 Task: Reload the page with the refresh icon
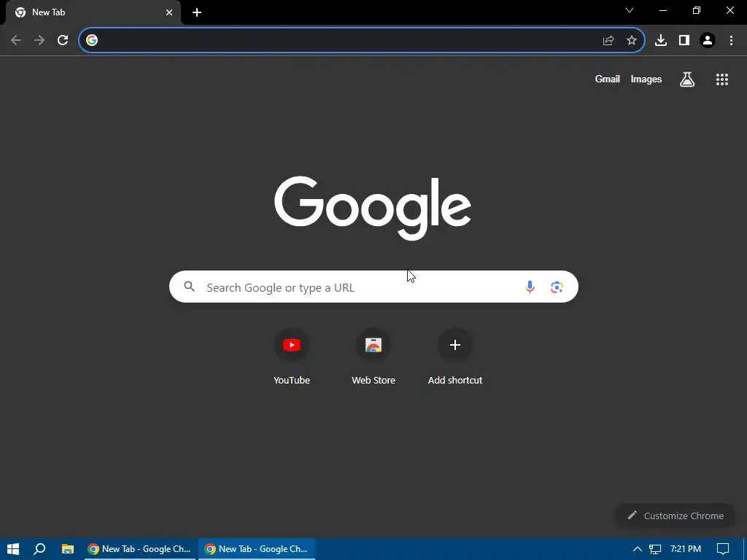tap(63, 40)
